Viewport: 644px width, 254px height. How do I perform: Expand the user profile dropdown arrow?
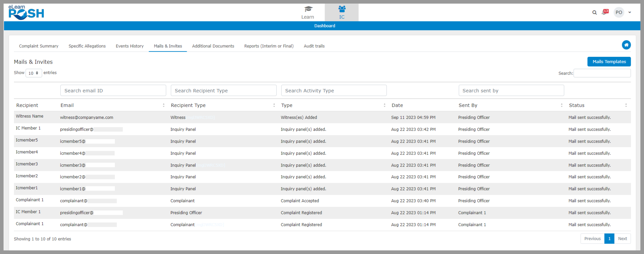[x=630, y=13]
